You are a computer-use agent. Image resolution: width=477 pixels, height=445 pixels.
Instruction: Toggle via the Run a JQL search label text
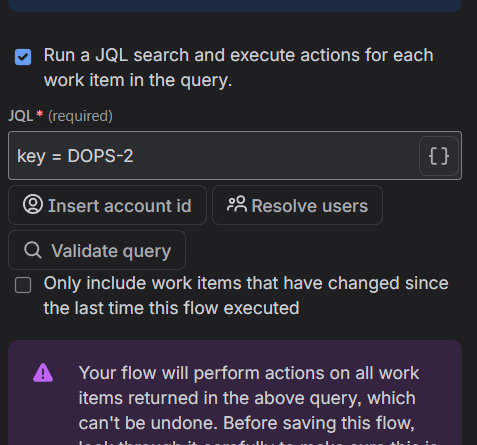pos(239,68)
